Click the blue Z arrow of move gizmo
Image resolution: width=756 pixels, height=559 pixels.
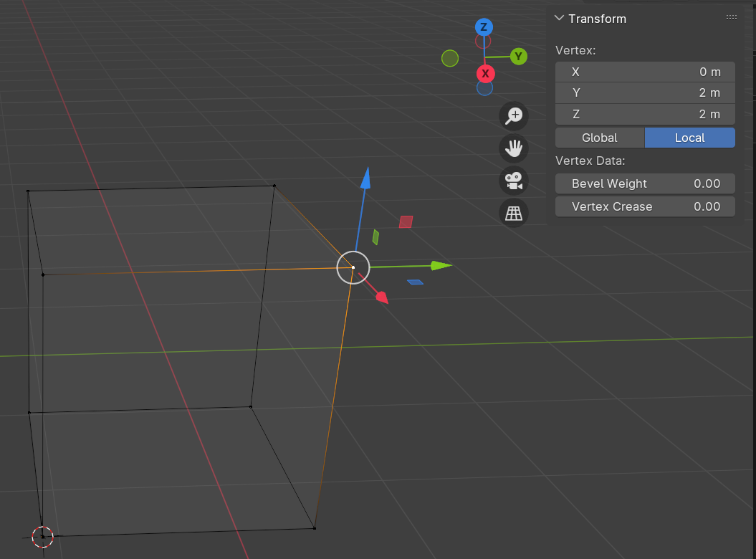pos(365,178)
